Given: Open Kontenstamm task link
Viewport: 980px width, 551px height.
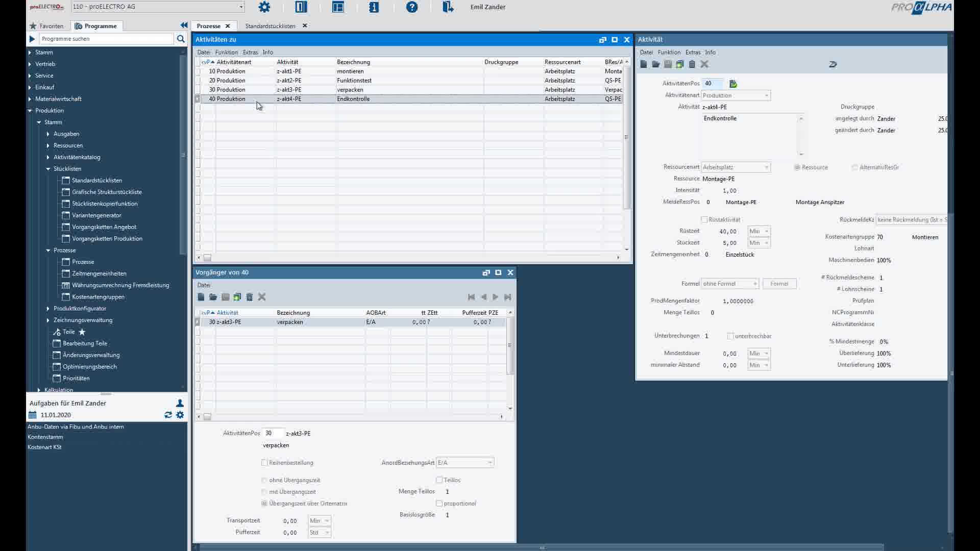Looking at the screenshot, I should coord(45,437).
